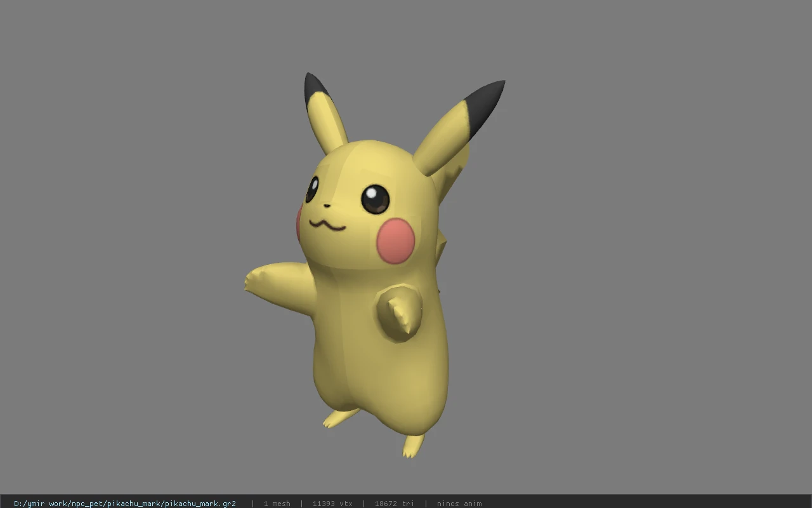Viewport: 812px width, 508px height.
Task: Click the 'nincs anim' status entry
Action: pos(459,504)
